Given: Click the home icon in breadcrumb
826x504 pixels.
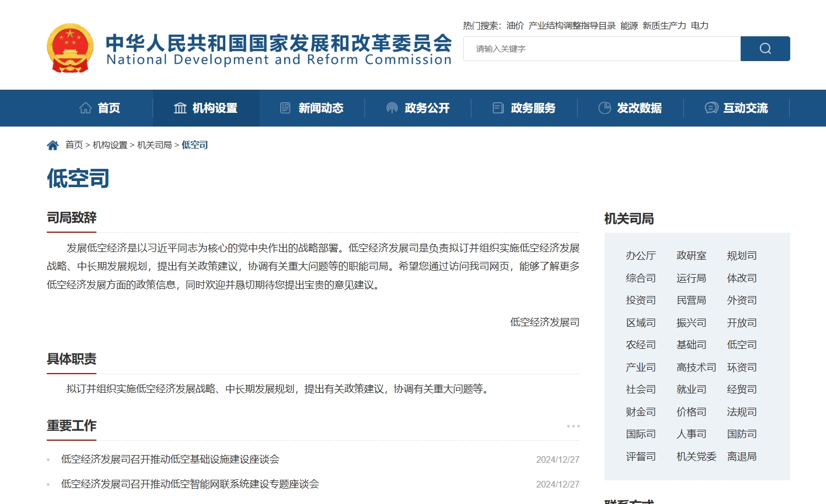Looking at the screenshot, I should tap(53, 145).
